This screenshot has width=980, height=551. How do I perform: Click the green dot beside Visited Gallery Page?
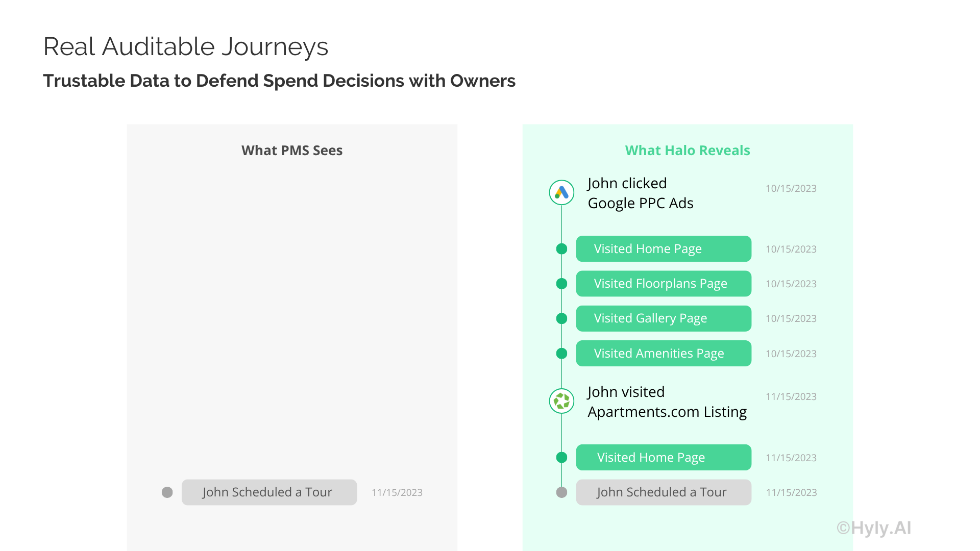click(x=561, y=318)
